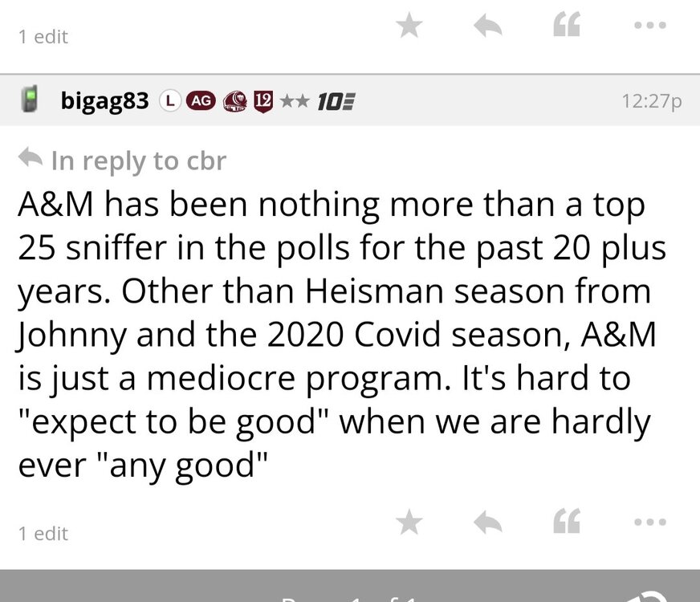Open more options for the previous post
The width and height of the screenshot is (700, 602).
[x=651, y=25]
